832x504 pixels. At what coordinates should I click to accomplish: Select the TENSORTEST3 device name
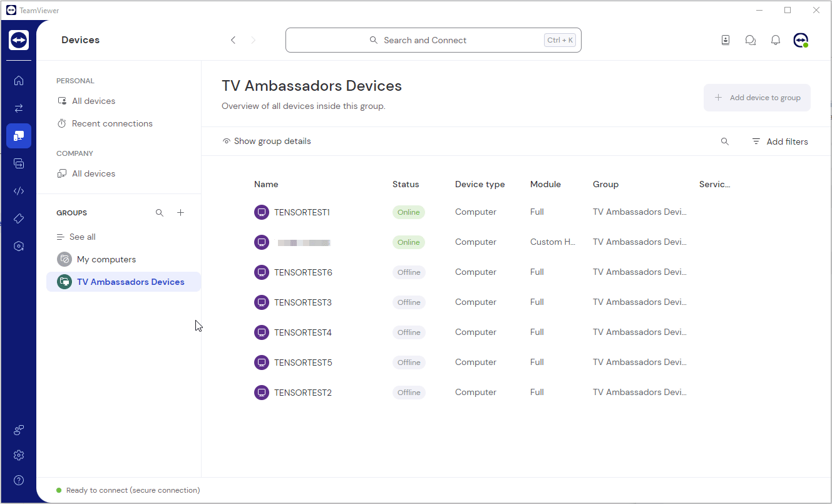303,302
